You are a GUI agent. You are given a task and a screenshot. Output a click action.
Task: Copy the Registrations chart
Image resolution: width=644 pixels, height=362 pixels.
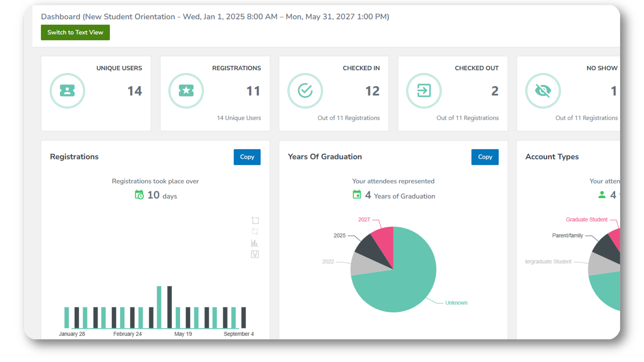click(247, 157)
